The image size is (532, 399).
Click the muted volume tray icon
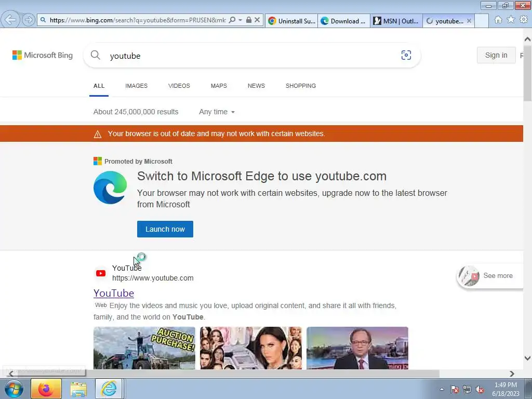click(480, 389)
